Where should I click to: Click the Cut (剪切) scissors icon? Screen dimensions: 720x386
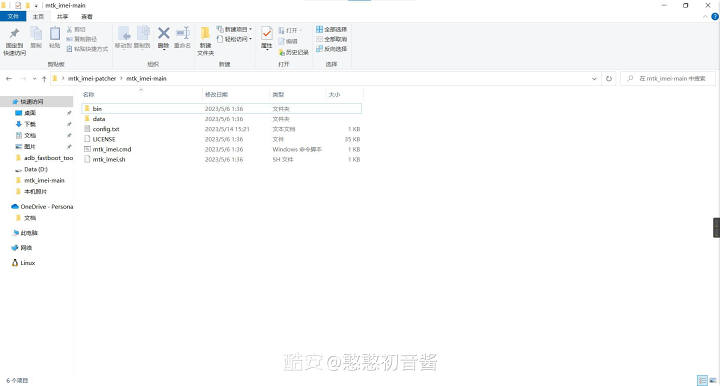click(x=70, y=29)
